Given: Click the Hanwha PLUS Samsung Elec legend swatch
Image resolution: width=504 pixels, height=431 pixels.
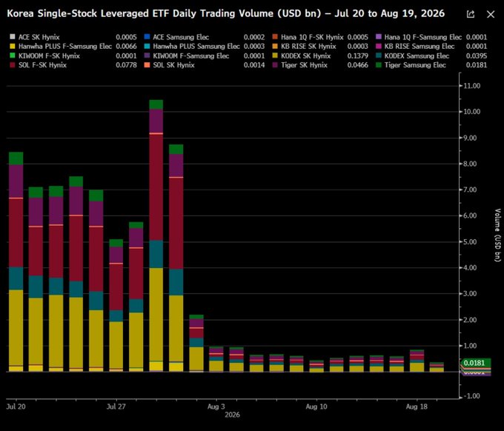Looking at the screenshot, I should point(147,46).
